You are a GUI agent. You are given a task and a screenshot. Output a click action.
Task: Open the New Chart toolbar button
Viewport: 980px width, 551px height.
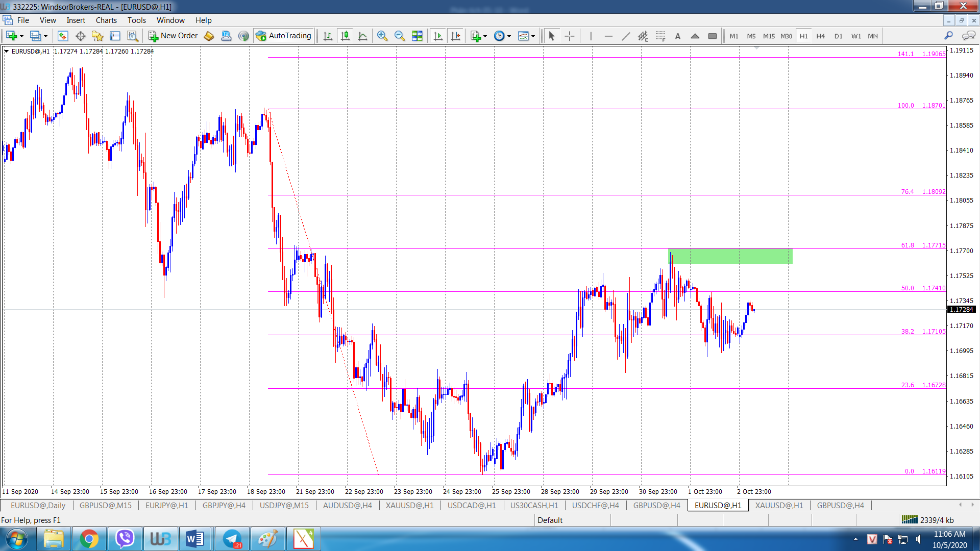click(11, 36)
